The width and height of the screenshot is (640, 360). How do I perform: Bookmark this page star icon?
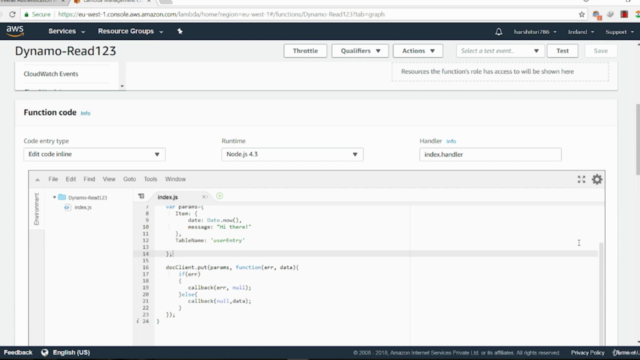(582, 14)
